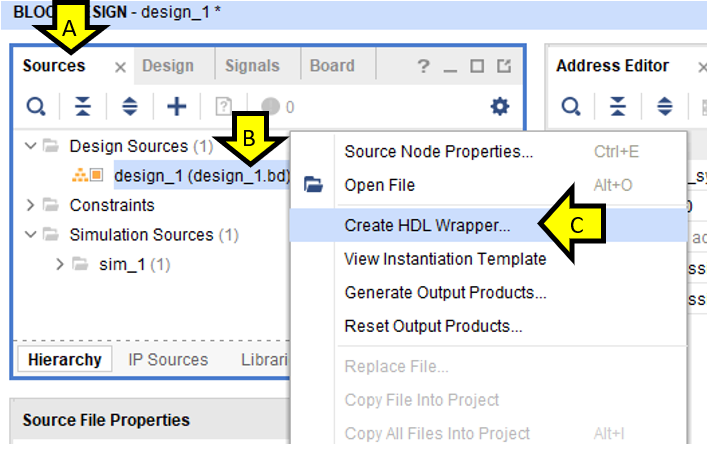Expand the sim_1 tree node
Image resolution: width=713 pixels, height=452 pixels.
pyautogui.click(x=60, y=264)
